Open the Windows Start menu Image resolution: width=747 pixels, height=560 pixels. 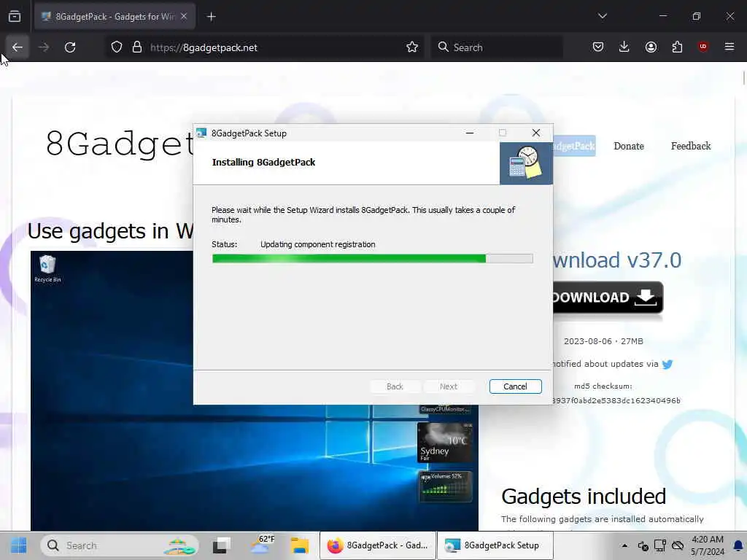pos(18,545)
